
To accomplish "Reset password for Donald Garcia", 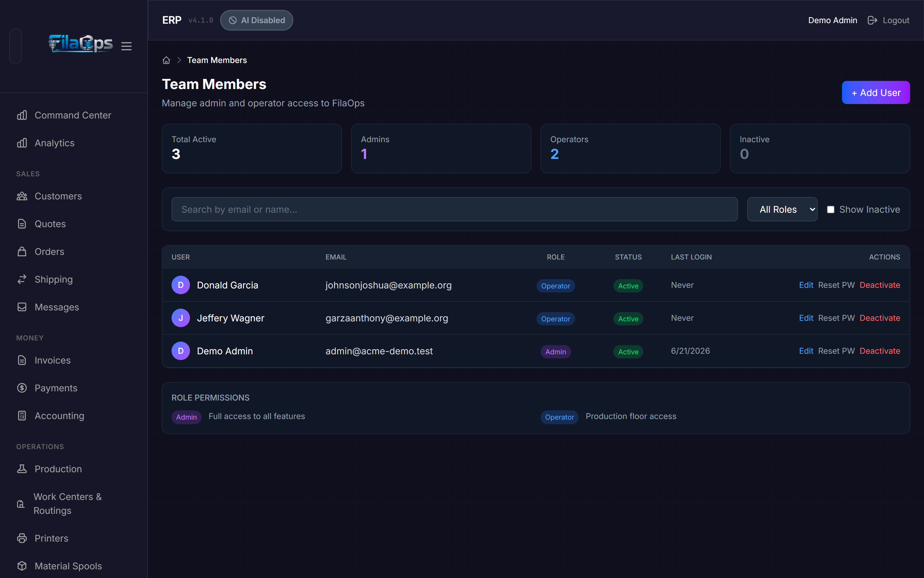I will [x=836, y=285].
